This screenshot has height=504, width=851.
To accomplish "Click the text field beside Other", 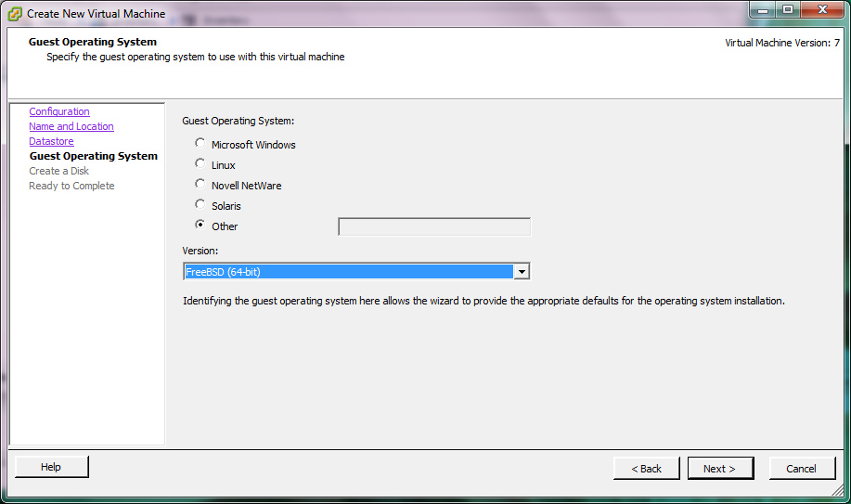I will click(x=434, y=226).
